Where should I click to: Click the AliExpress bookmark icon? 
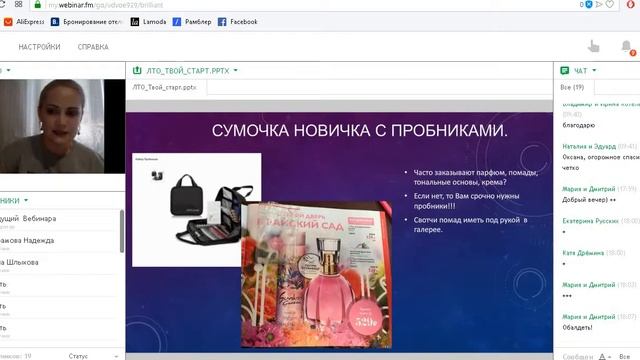point(8,22)
